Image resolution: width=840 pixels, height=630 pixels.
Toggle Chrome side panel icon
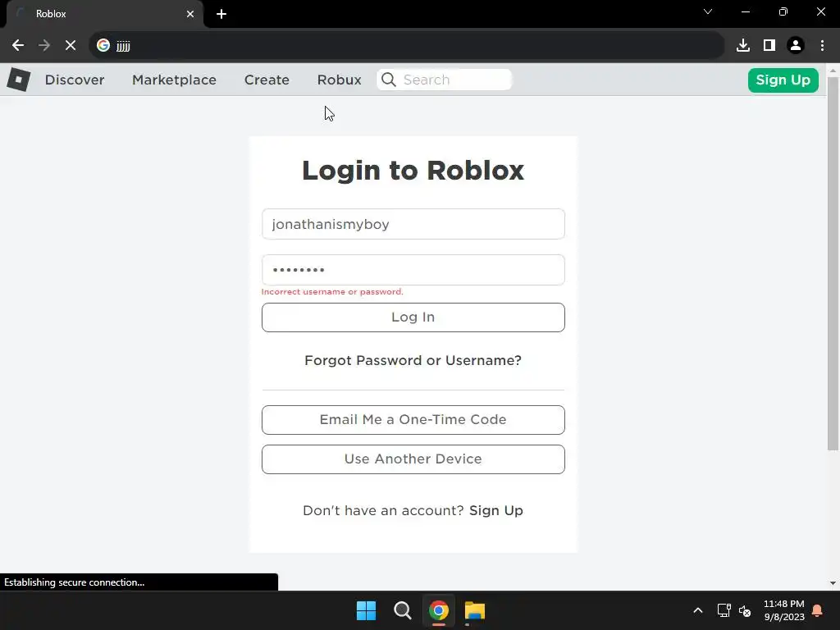(769, 46)
